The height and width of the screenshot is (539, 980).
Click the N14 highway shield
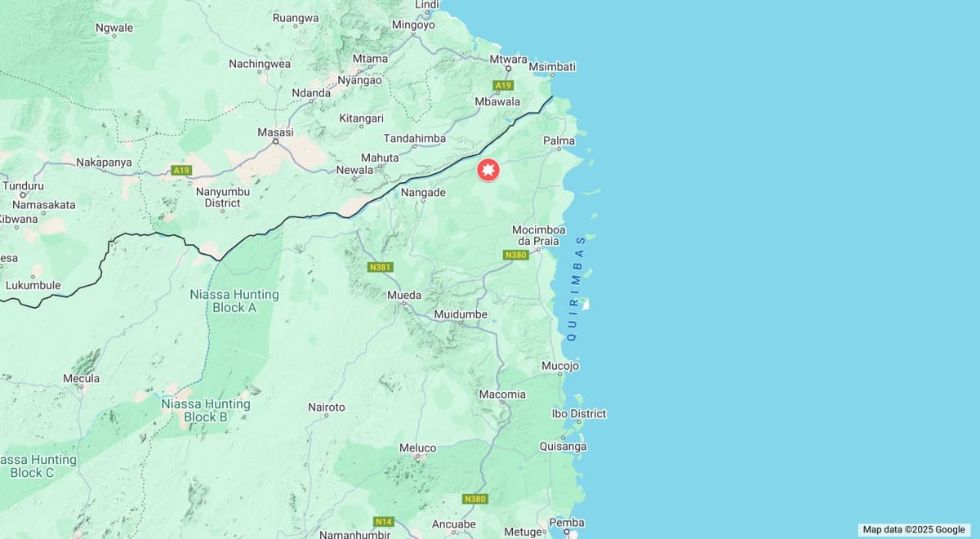(384, 521)
